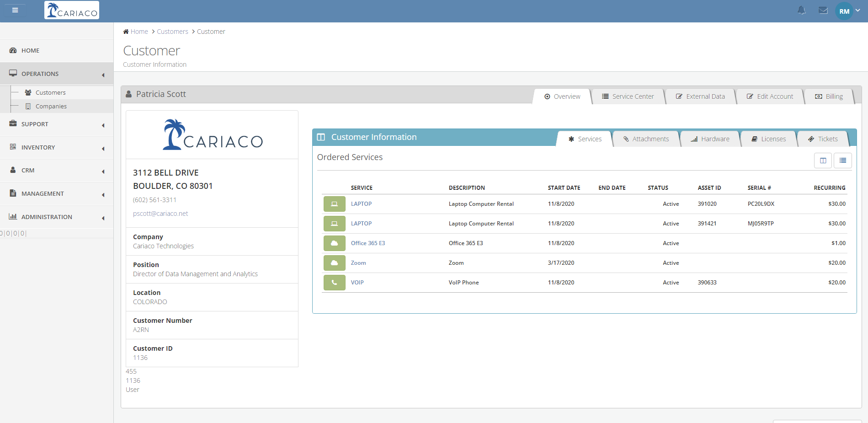The image size is (868, 423).
Task: Open the notifications bell icon
Action: (802, 11)
